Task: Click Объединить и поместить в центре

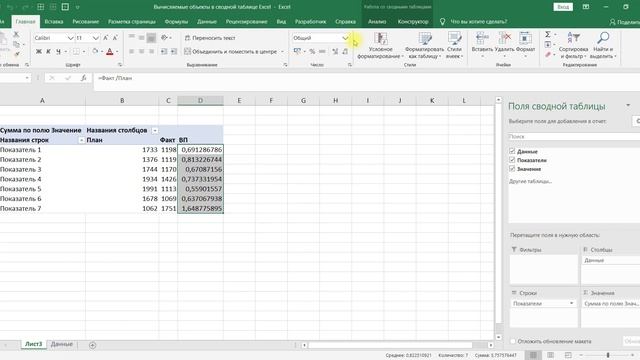Action: click(230, 51)
